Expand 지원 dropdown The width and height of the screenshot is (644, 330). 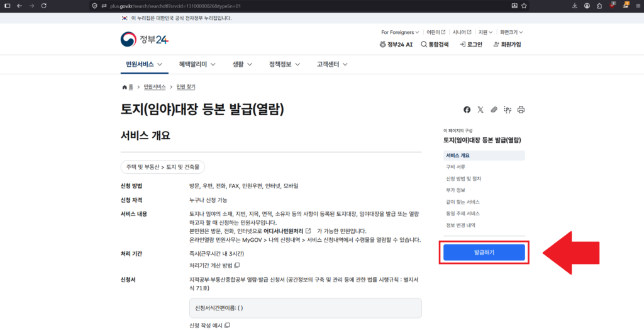486,32
